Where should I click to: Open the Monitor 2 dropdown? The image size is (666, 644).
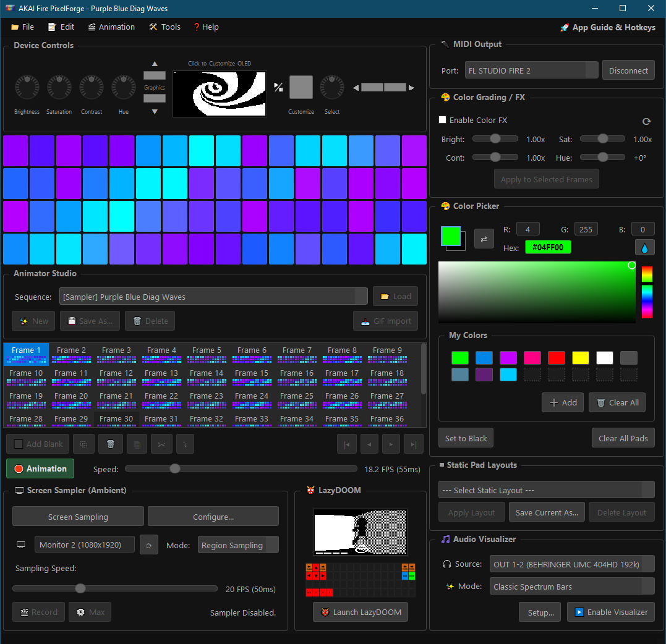point(85,544)
